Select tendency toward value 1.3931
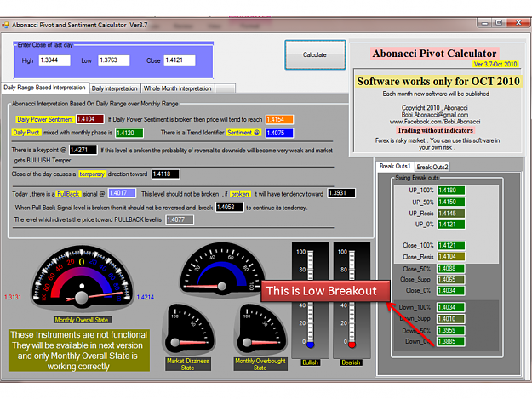Image resolution: width=532 pixels, height=399 pixels. pos(341,193)
